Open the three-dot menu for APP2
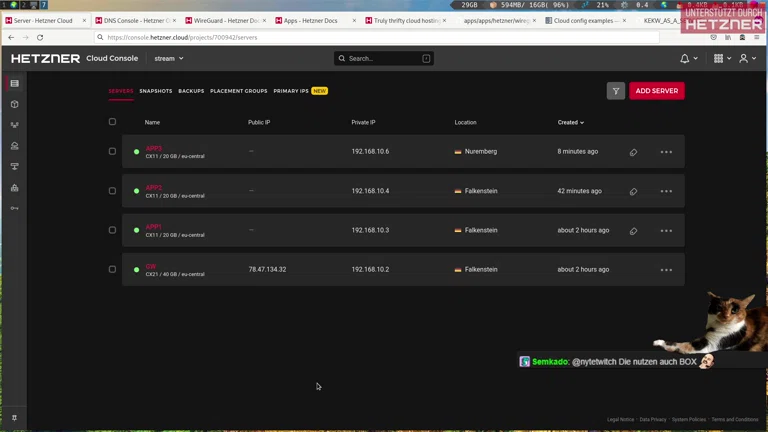This screenshot has width=768, height=432. 666,192
